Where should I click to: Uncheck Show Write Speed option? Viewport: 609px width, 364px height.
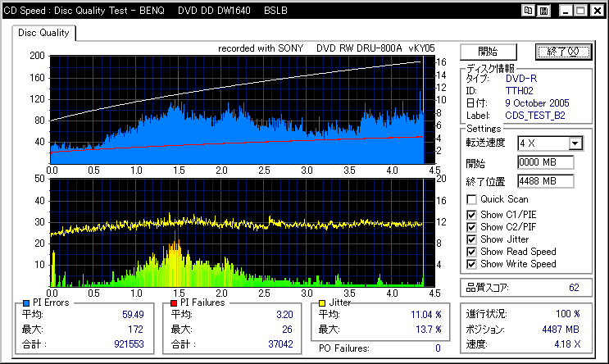click(x=471, y=264)
